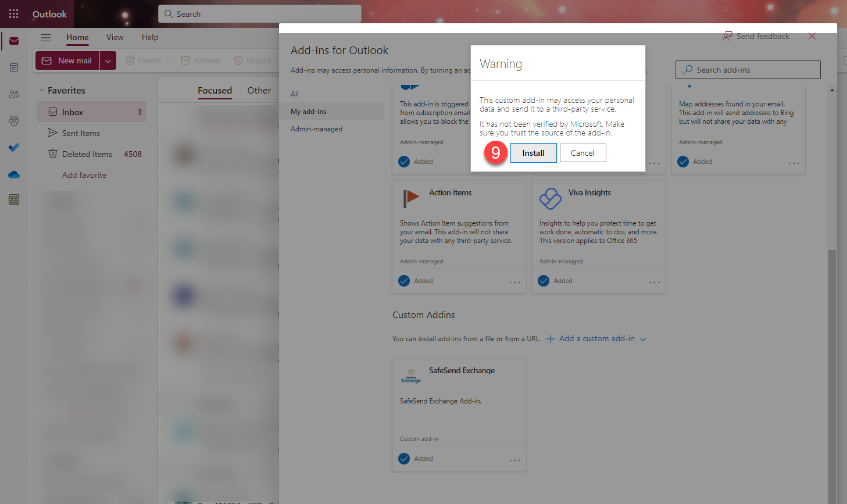The height and width of the screenshot is (504, 847).
Task: Collapse the Favorites section
Action: [x=42, y=90]
